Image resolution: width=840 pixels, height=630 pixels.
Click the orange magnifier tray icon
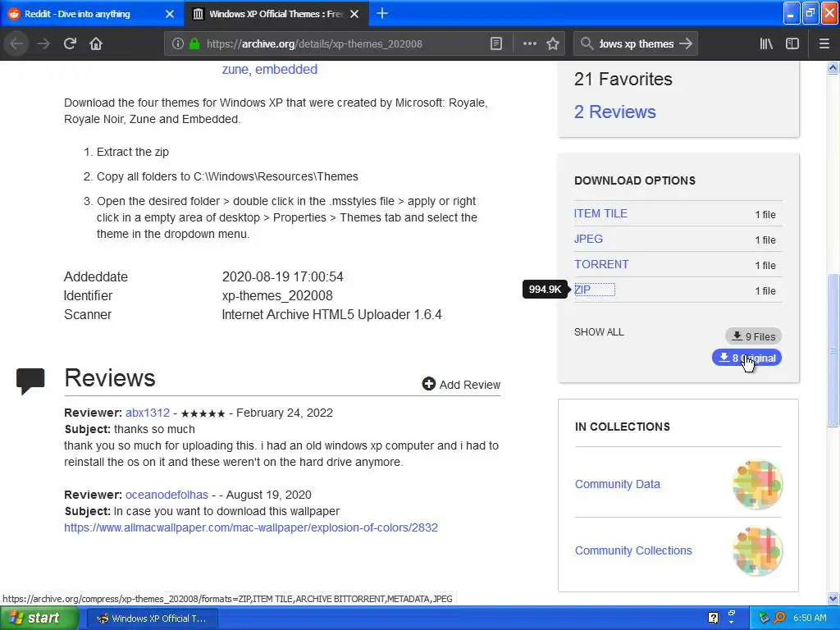pos(779,619)
